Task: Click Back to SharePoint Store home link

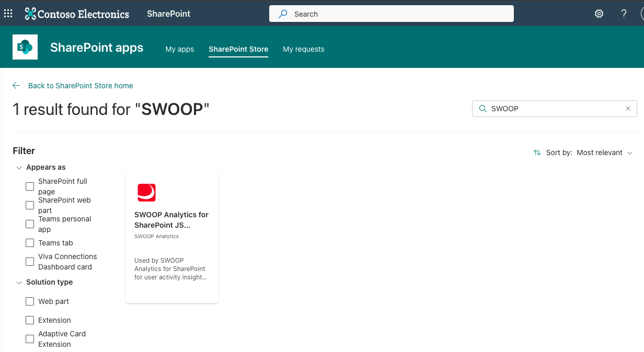Action: 80,86
